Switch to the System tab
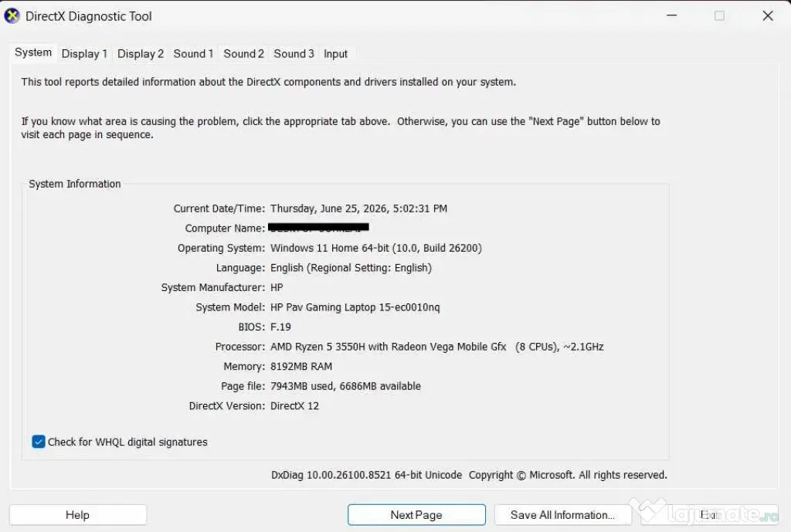The height and width of the screenshot is (532, 791). point(33,53)
